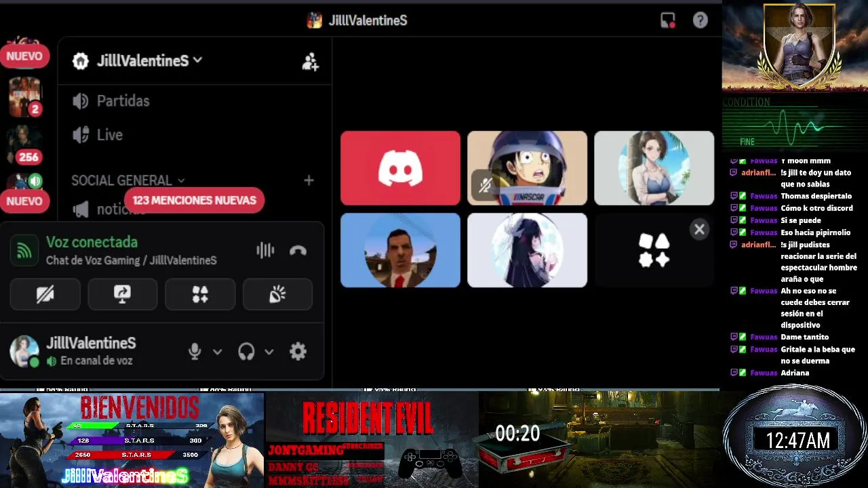Open the server with the 2 badge
Image resolution: width=868 pixels, height=488 pixels.
pos(24,96)
